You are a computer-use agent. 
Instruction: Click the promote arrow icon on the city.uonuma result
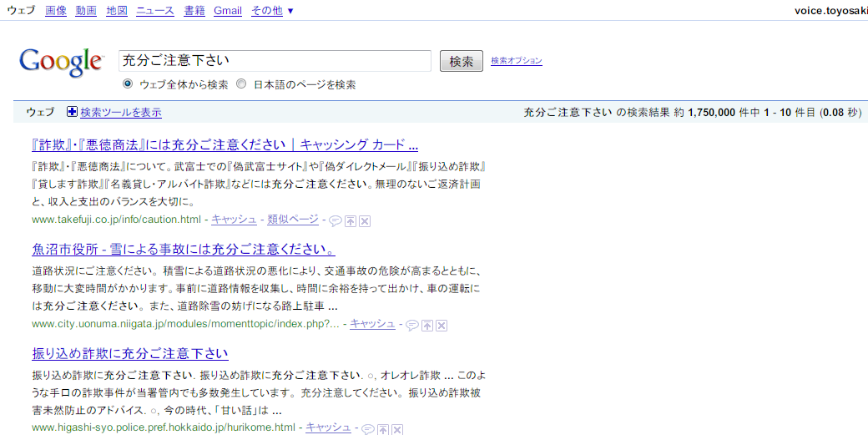427,326
